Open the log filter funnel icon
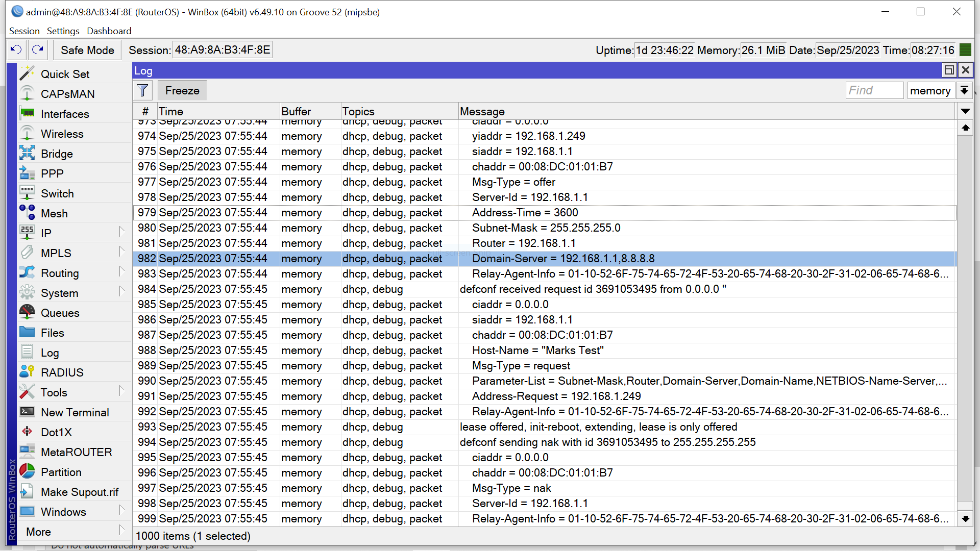The width and height of the screenshot is (980, 551). [x=143, y=91]
